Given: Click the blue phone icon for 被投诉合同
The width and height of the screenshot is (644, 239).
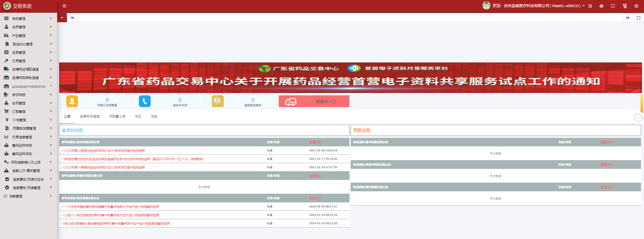Looking at the screenshot, I should tap(145, 101).
